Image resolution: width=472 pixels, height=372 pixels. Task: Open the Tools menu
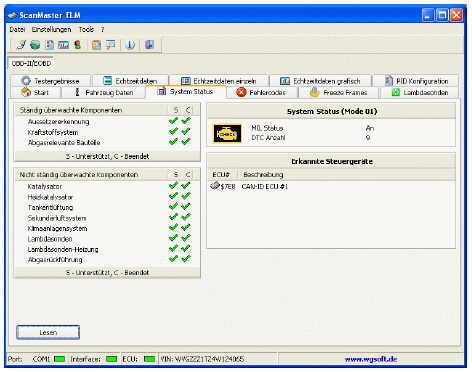86,30
